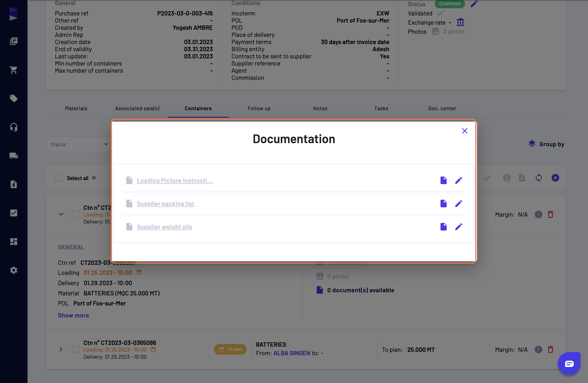This screenshot has height=383, width=588.
Task: Open the dashboard icon in sidebar
Action: [13, 242]
